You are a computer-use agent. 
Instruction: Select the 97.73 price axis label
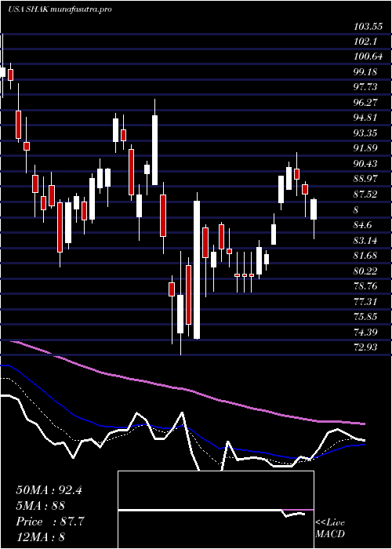point(365,87)
